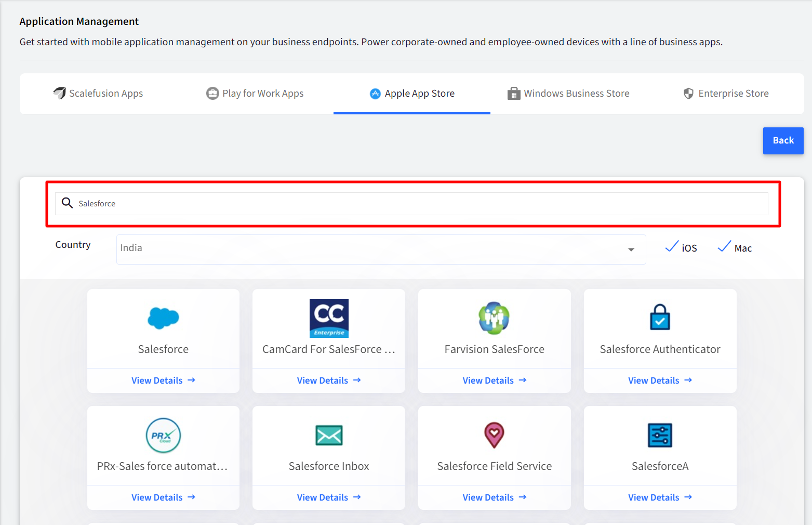812x525 pixels.
Task: Click the Enterprise Store shield icon
Action: [x=688, y=94]
